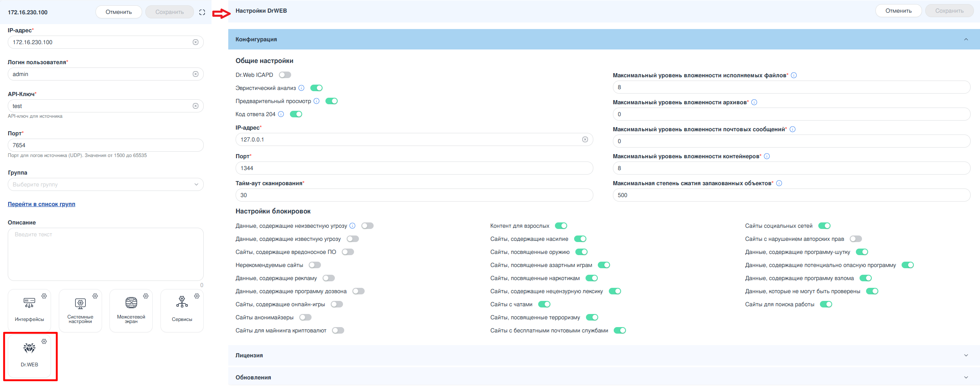Toggle Код ответа 204 switch

tap(296, 114)
